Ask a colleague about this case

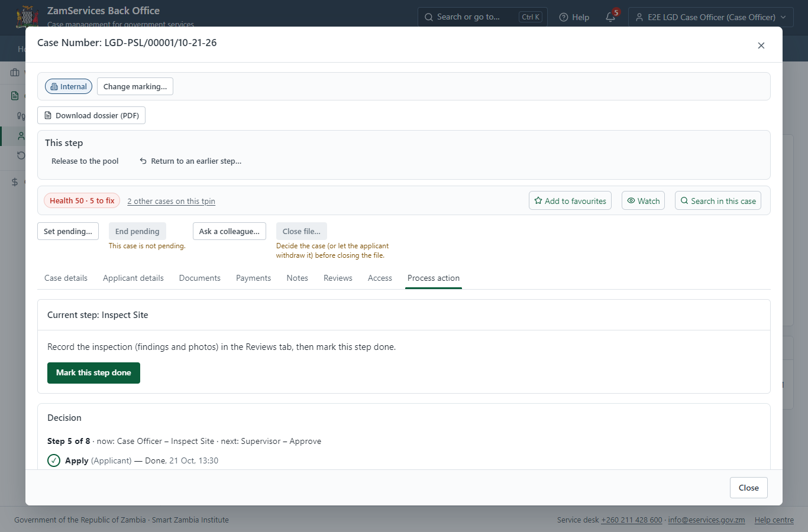[x=230, y=231]
